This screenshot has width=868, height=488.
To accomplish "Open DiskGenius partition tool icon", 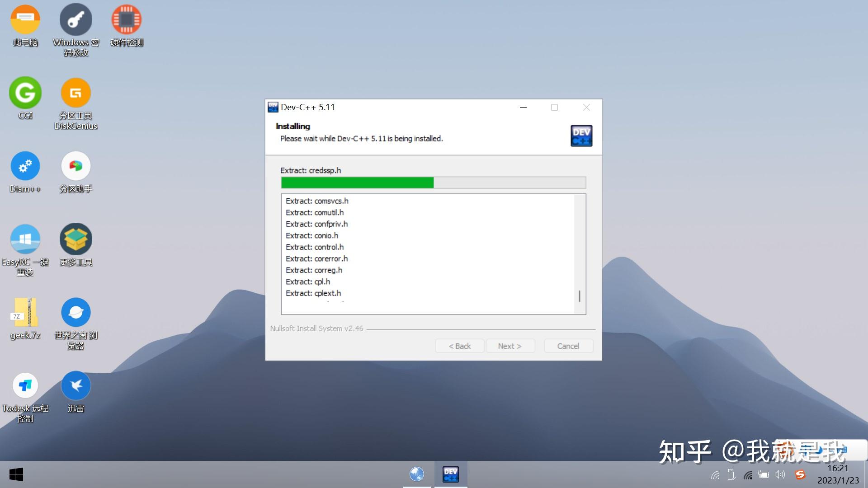I will pyautogui.click(x=76, y=93).
